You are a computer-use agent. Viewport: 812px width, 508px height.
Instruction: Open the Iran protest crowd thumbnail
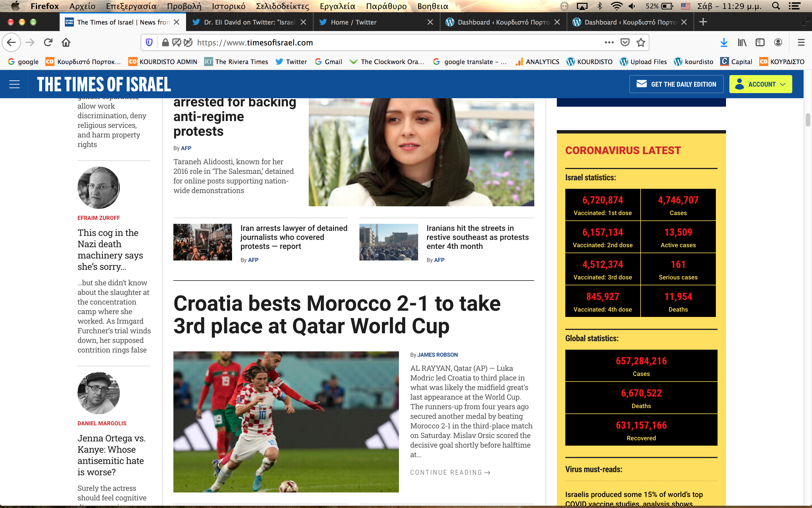203,242
